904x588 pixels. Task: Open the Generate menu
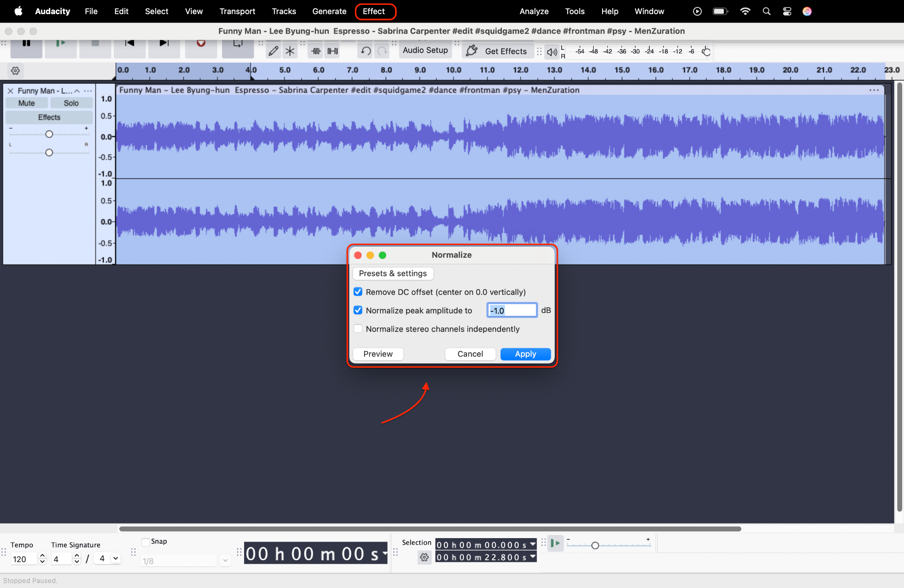tap(329, 11)
